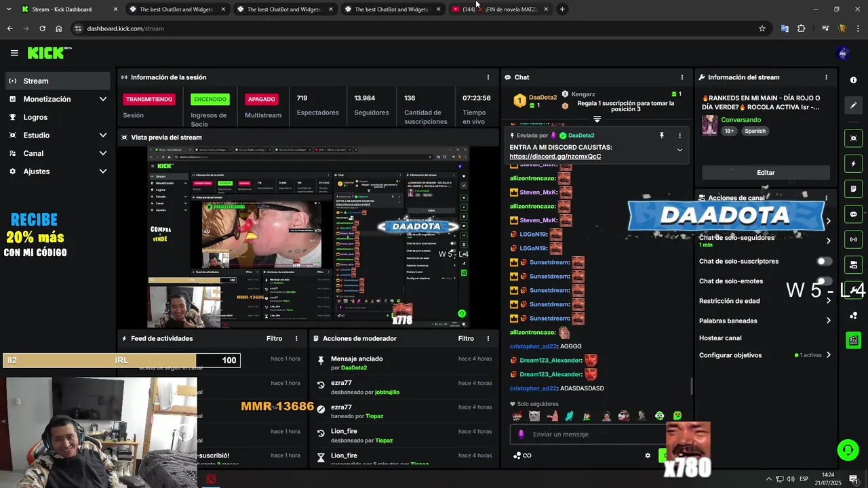Toggle Chat de solo-suscriptores switch
The image size is (868, 488).
pos(824,261)
